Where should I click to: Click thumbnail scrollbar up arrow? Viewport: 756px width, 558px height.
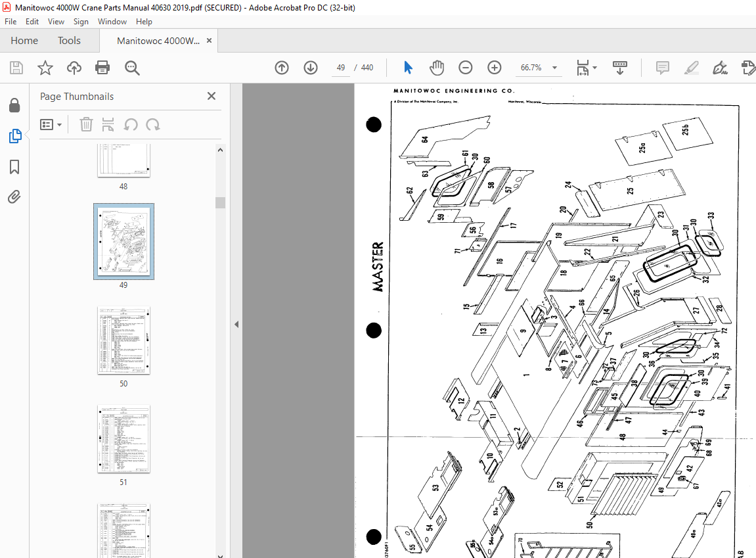pos(220,150)
